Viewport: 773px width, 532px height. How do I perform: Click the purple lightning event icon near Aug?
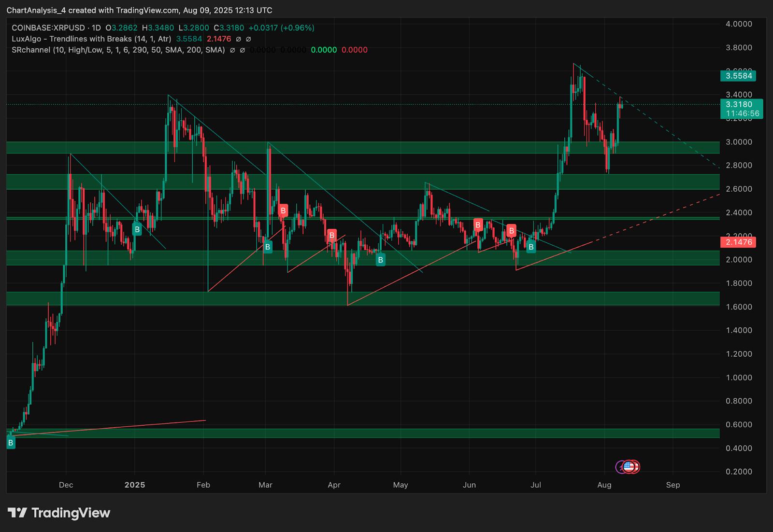(x=620, y=467)
